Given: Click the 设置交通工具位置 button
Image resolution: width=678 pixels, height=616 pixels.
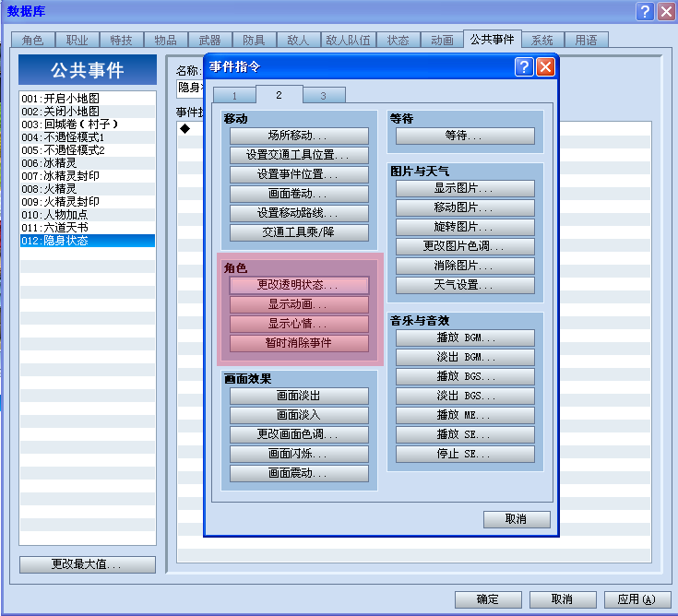Looking at the screenshot, I should tap(299, 155).
